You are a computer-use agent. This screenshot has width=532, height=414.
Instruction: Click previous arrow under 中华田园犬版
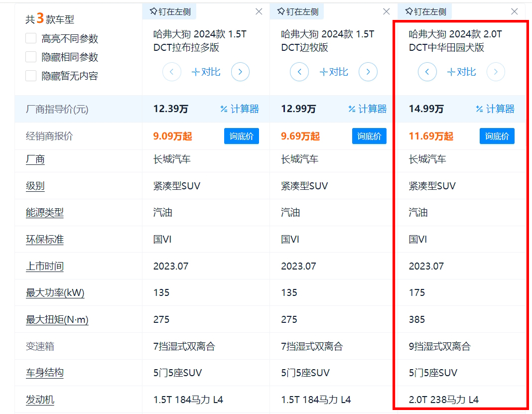(427, 72)
